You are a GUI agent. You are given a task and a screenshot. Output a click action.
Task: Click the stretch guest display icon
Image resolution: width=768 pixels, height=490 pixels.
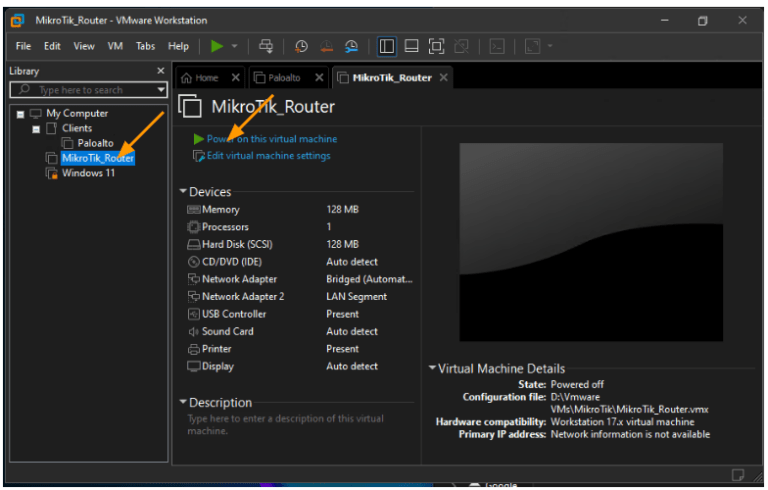coord(532,46)
